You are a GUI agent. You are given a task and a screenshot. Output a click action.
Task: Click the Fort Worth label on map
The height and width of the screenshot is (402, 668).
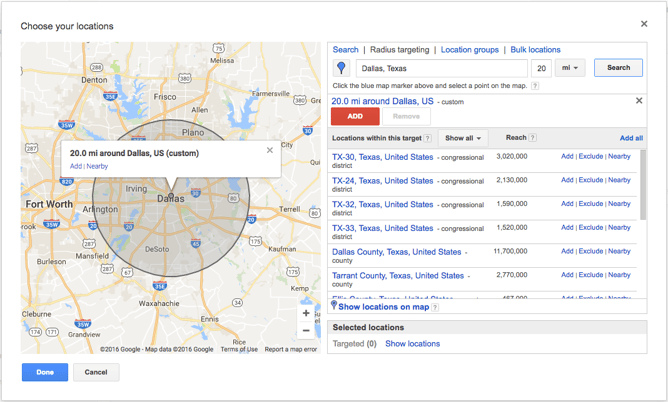49,204
